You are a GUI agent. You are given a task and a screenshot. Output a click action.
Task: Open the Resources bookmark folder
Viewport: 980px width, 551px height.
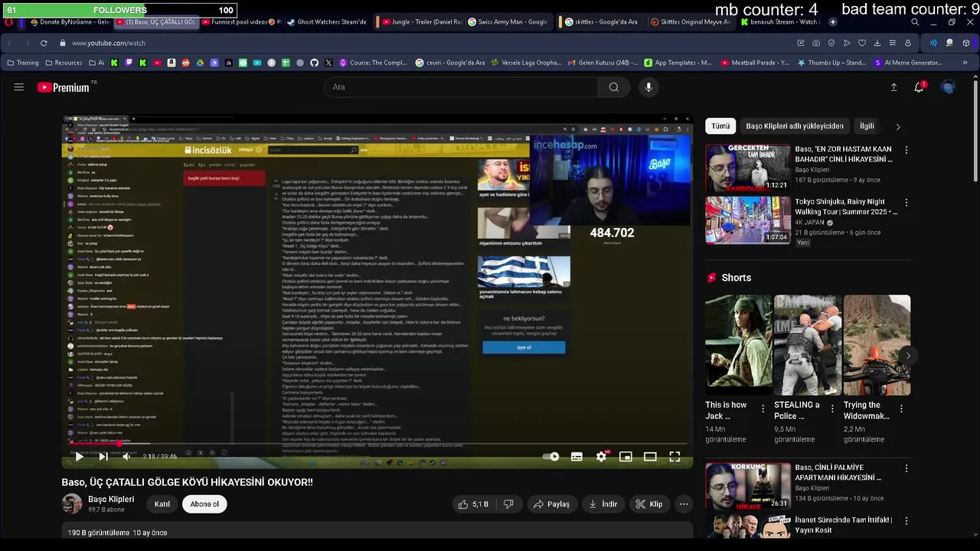click(64, 63)
